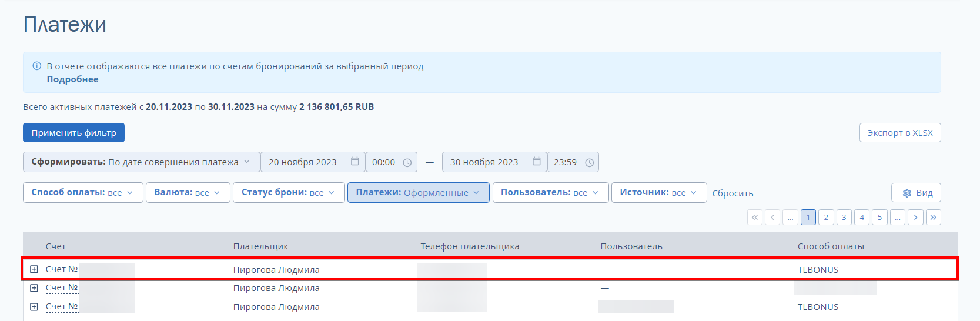Go to next page arrow
This screenshot has width=980, height=321.
pyautogui.click(x=915, y=218)
